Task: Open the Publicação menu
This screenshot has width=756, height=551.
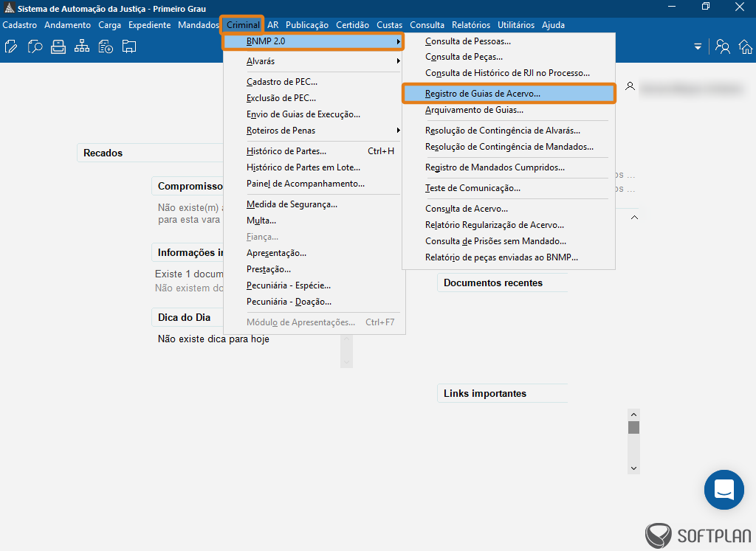Action: click(x=306, y=25)
